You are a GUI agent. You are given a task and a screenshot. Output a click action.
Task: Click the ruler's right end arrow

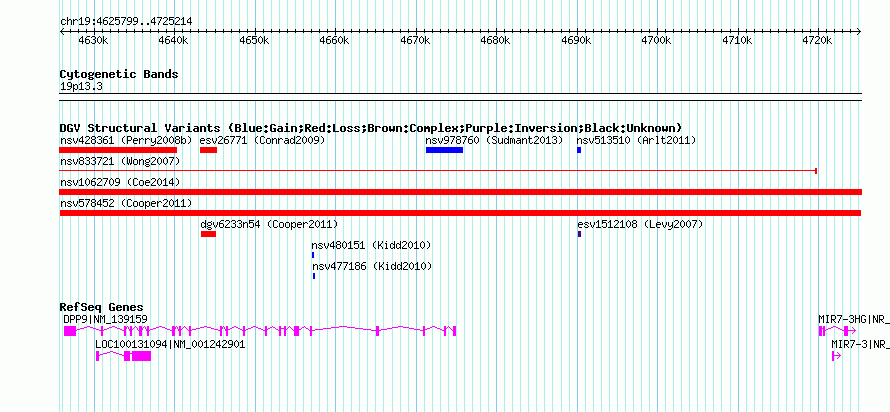click(x=859, y=32)
